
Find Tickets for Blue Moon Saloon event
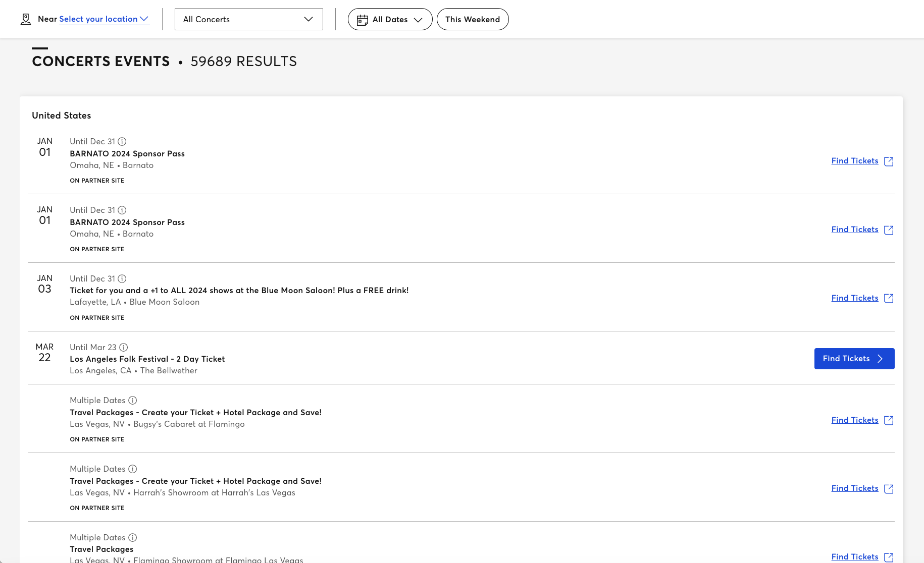[855, 298]
